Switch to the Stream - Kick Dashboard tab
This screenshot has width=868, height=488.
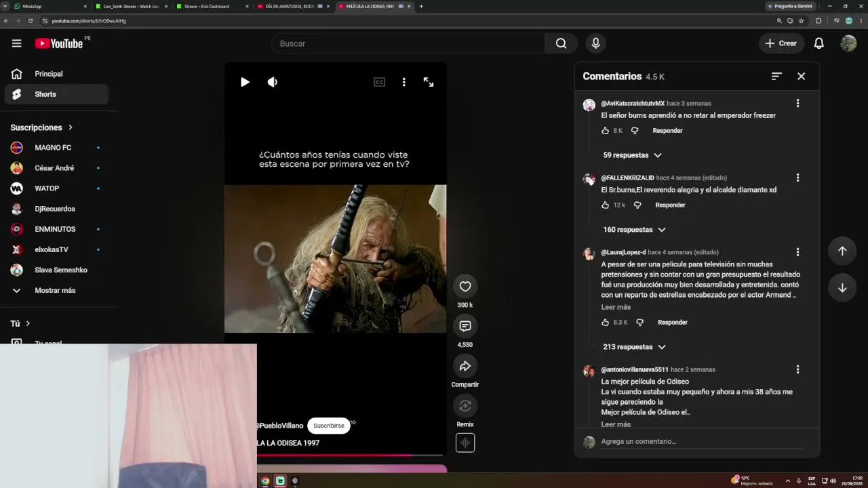(212, 6)
